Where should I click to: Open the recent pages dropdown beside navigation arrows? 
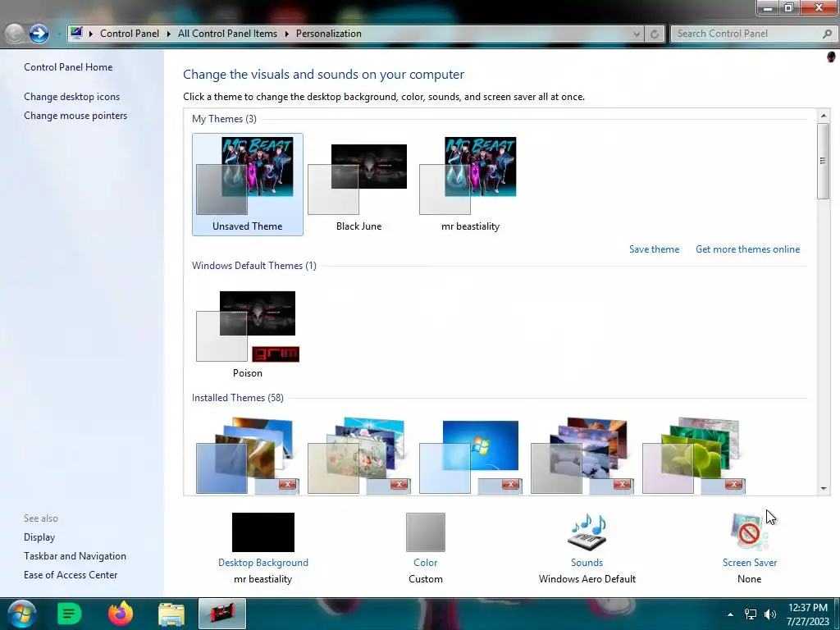click(59, 34)
